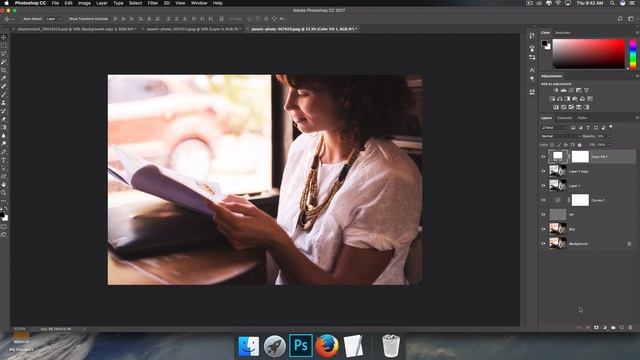Screen dimensions: 640x360
Task: Click the Color Fill 1 mask thumbnail
Action: 580,156
